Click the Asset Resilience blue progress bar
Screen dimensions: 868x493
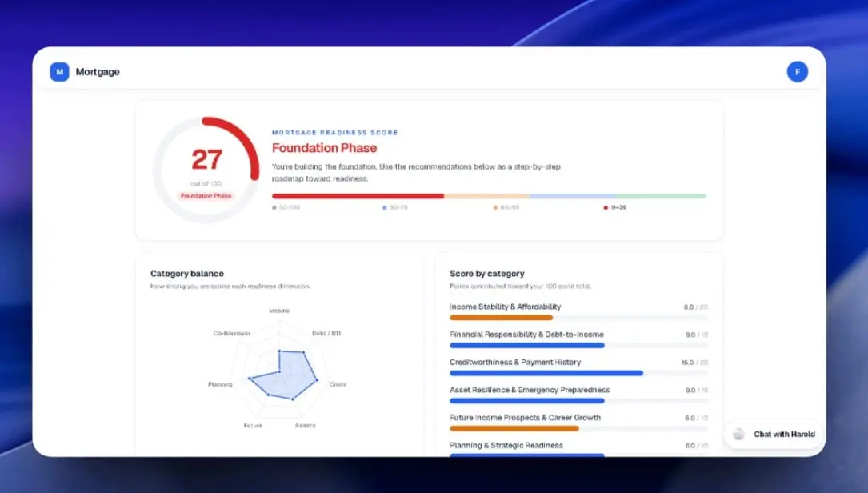(527, 401)
